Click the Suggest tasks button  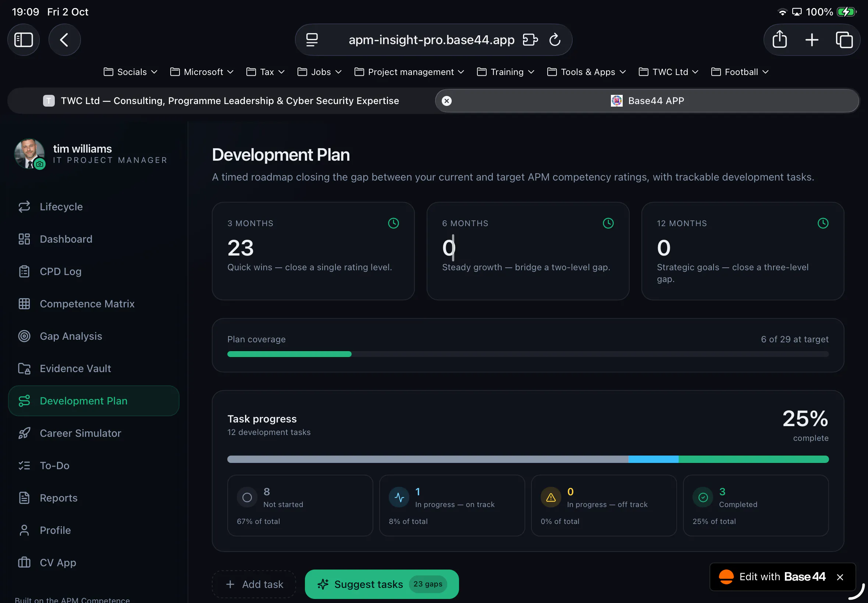point(382,584)
